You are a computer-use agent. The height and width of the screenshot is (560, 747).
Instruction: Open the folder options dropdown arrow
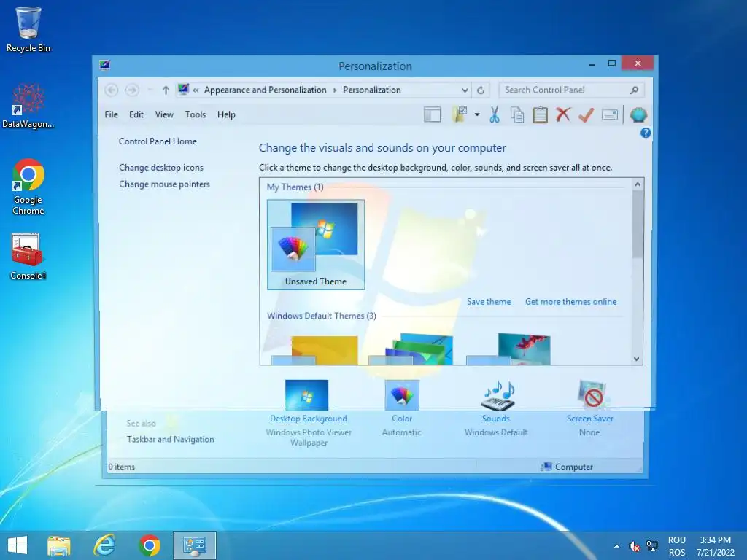tap(477, 114)
